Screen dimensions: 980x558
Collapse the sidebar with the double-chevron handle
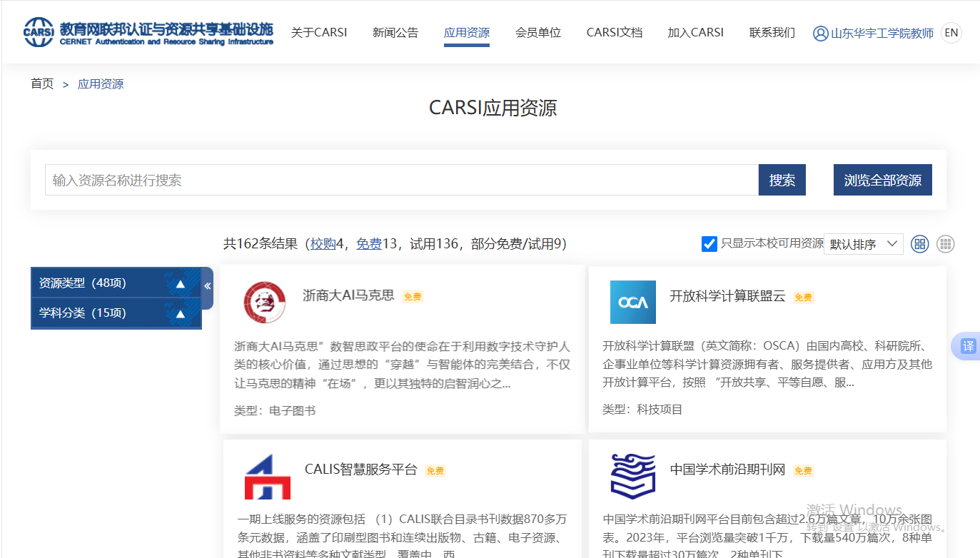pos(207,287)
